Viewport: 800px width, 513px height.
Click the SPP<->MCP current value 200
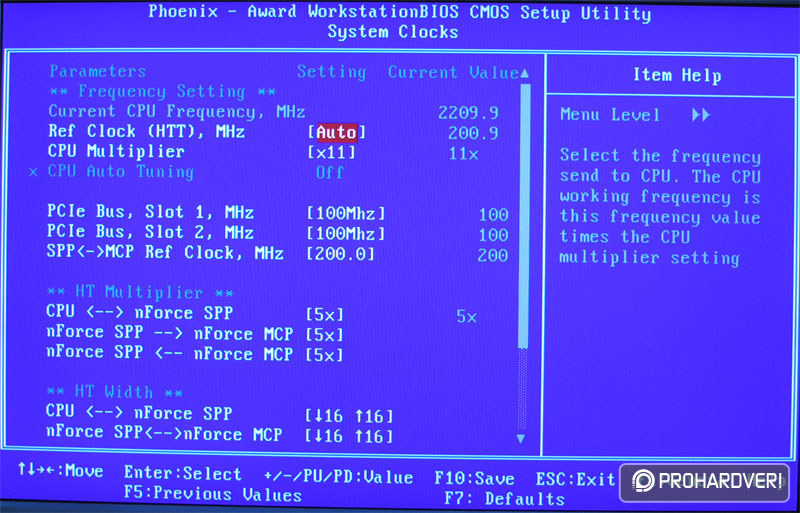pos(493,255)
